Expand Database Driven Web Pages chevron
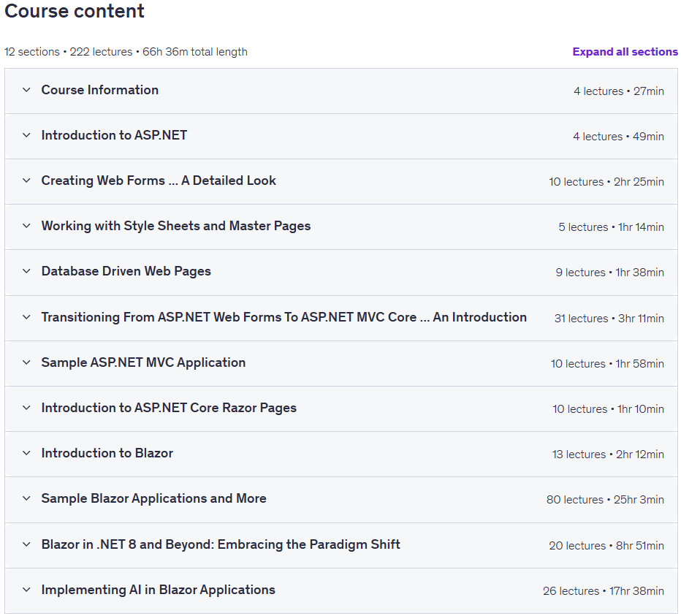 pos(26,271)
